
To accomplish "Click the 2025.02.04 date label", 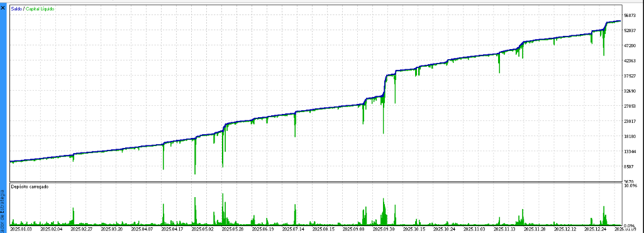I will [52, 229].
